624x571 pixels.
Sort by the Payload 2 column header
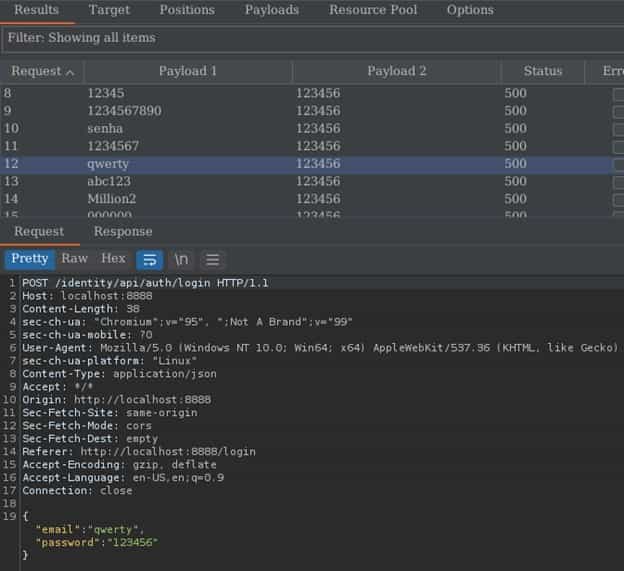pyautogui.click(x=397, y=71)
